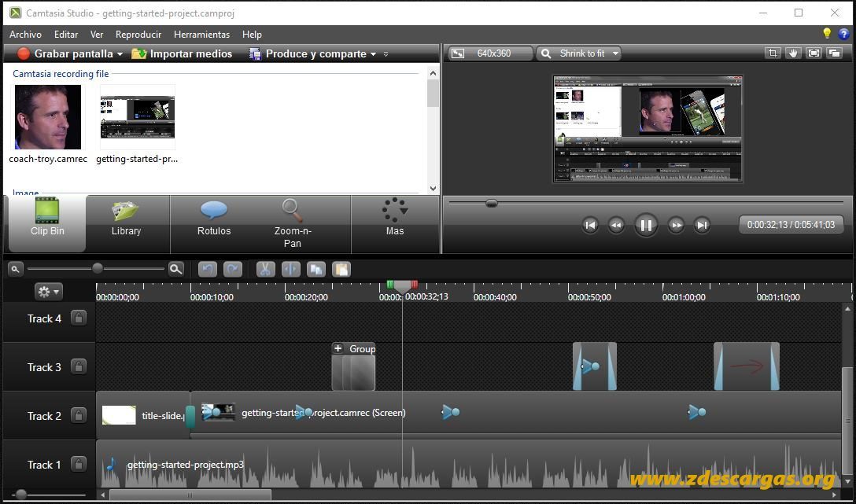This screenshot has height=504, width=856.
Task: Expand the Produce y comparte dropdown arrow
Action: tap(374, 54)
